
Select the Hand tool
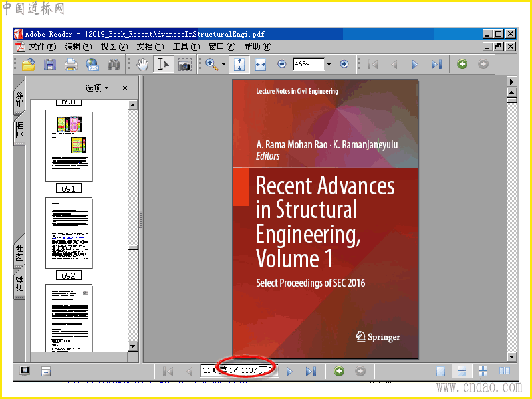click(x=142, y=65)
